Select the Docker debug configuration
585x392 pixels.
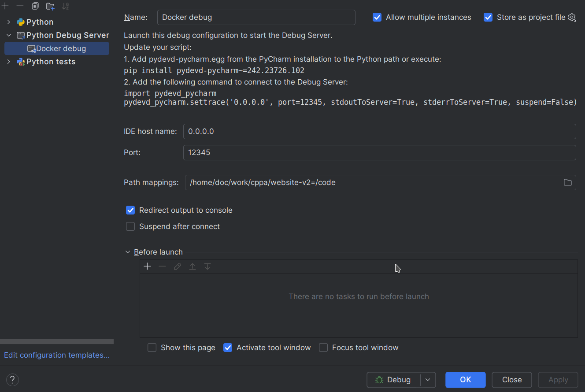(x=57, y=48)
